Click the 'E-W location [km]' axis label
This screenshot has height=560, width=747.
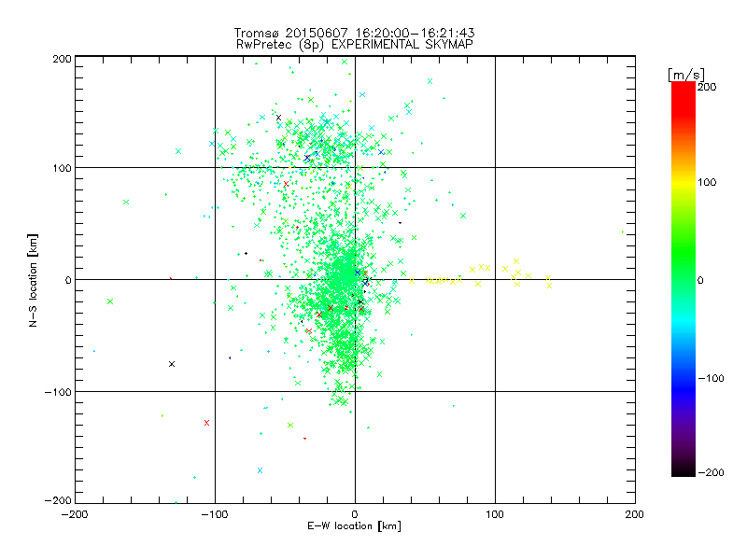(x=354, y=526)
